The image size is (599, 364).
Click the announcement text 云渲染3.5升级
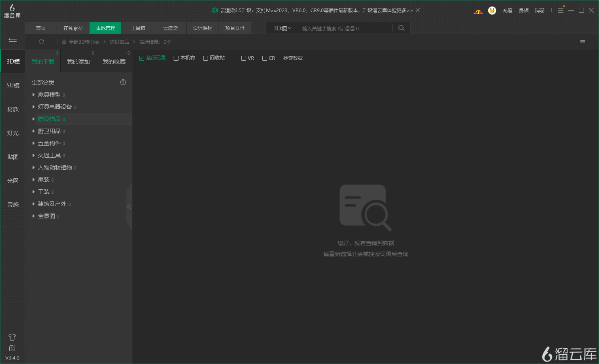point(316,11)
